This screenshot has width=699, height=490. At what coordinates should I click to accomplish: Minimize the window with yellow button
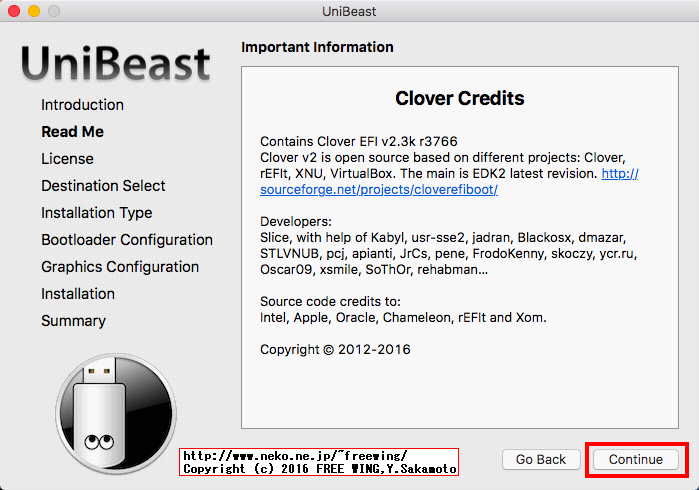[34, 11]
